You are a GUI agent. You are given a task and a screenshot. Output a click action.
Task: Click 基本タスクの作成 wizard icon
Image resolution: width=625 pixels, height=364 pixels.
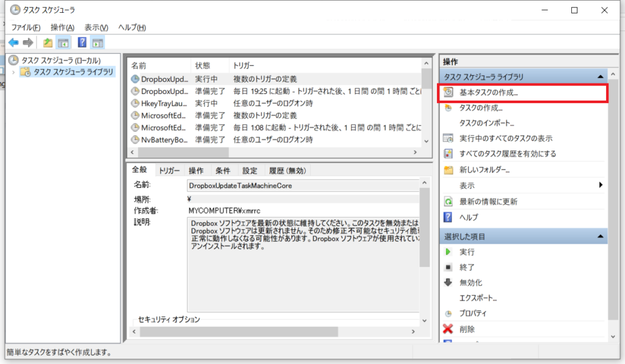click(x=448, y=93)
